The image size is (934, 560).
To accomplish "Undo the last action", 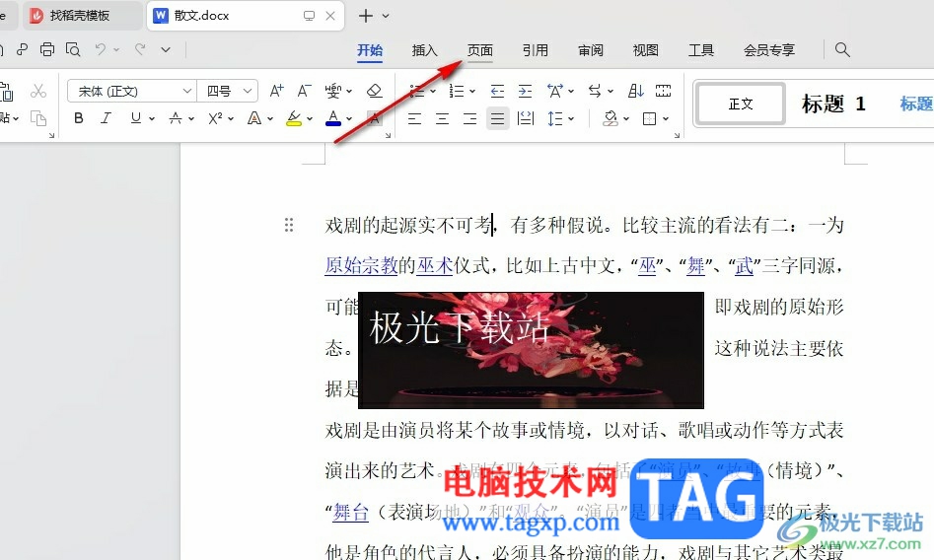I will tap(100, 49).
